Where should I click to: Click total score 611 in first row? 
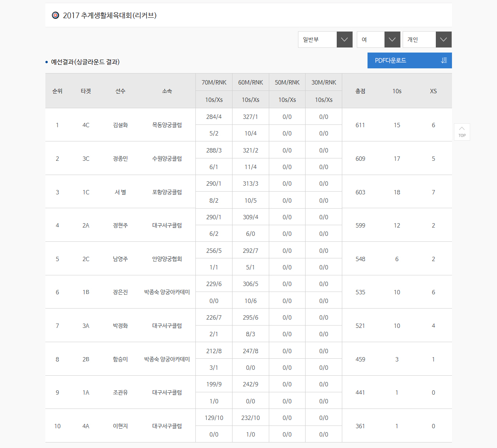pyautogui.click(x=360, y=125)
